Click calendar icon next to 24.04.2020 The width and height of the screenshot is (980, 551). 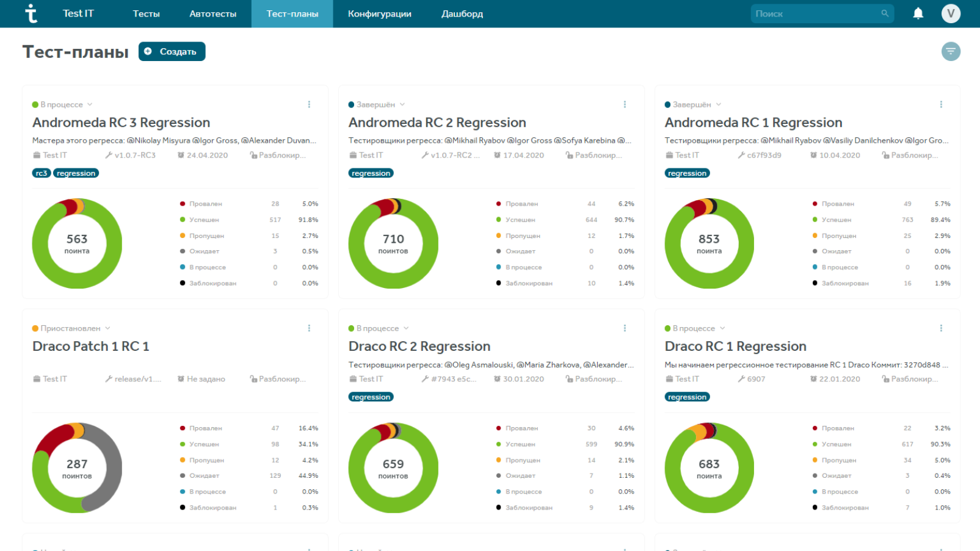click(x=181, y=155)
